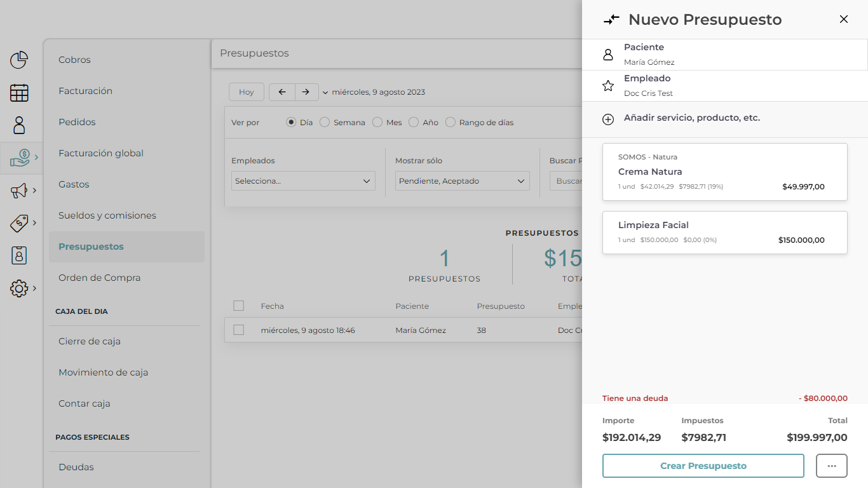Open the Paciente María Gómez field
The height and width of the screenshot is (488, 868).
725,55
